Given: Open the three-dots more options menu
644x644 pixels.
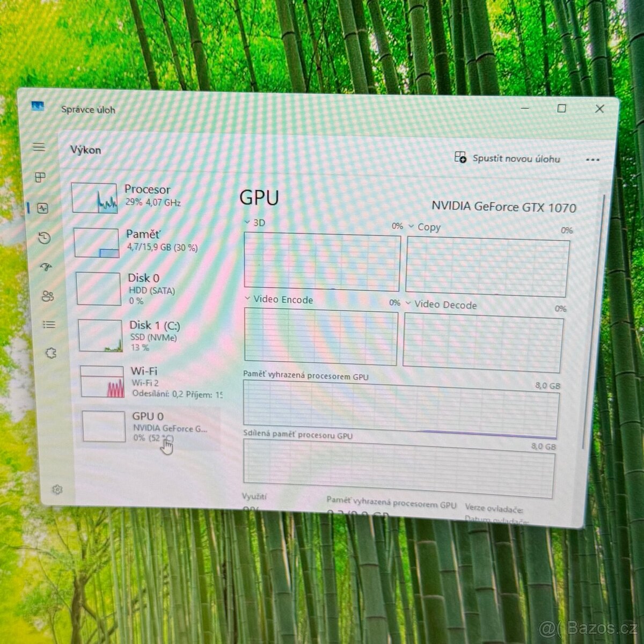Looking at the screenshot, I should [592, 160].
